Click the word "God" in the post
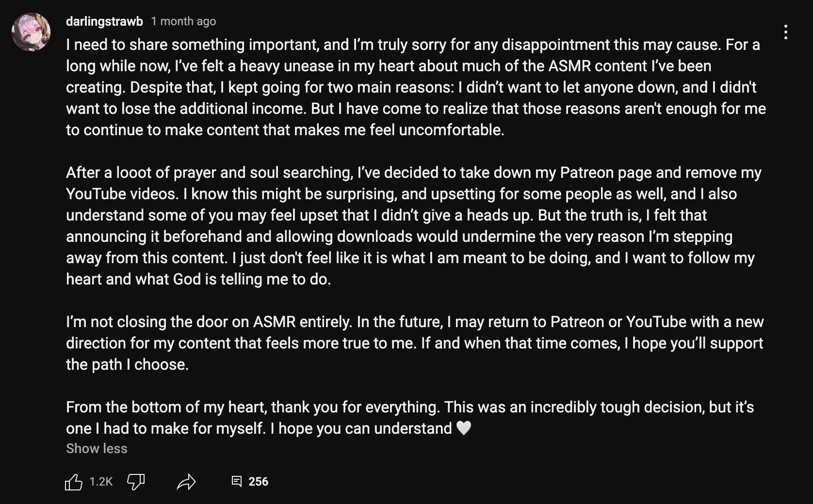The height and width of the screenshot is (504, 813). pyautogui.click(x=187, y=279)
